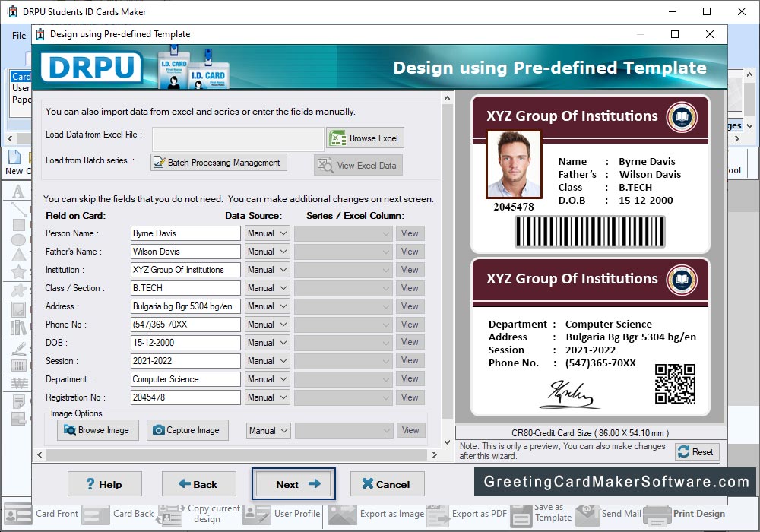Click the Phone No input field
Image resolution: width=760 pixels, height=532 pixels.
pos(185,325)
